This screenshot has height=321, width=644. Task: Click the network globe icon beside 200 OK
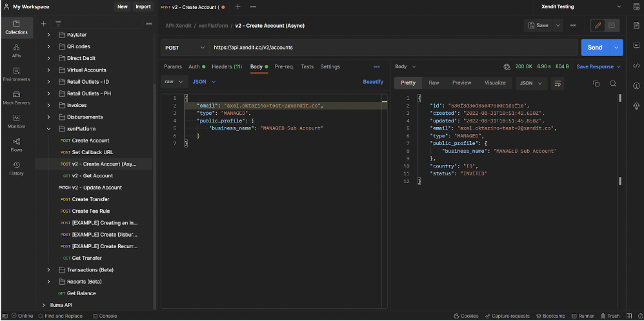coord(507,66)
